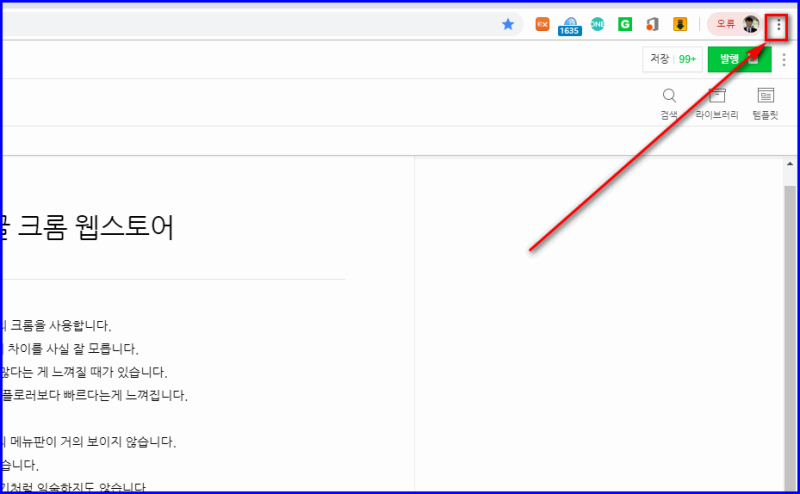Click the blue bookmark star icon

(508, 24)
